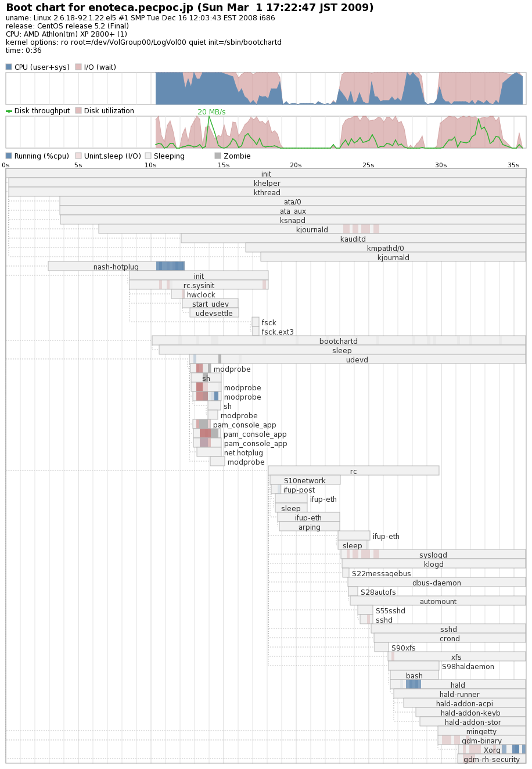Click the 15s timeline marker

[x=223, y=166]
